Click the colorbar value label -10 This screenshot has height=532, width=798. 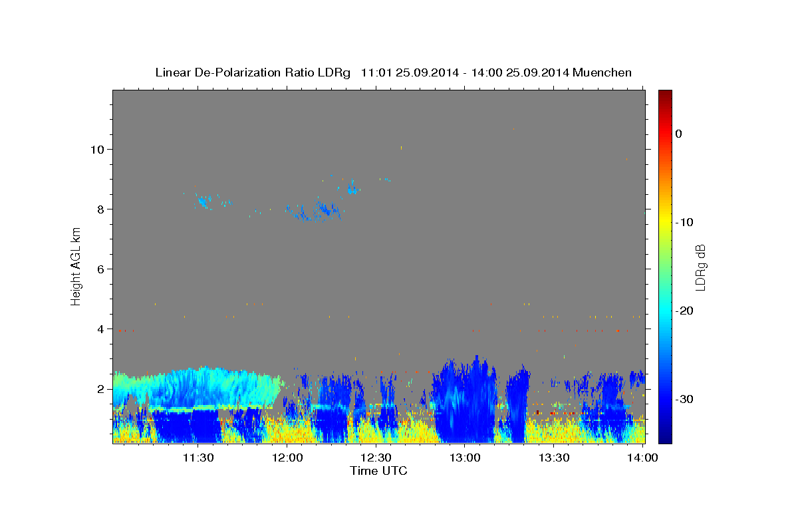click(x=684, y=222)
